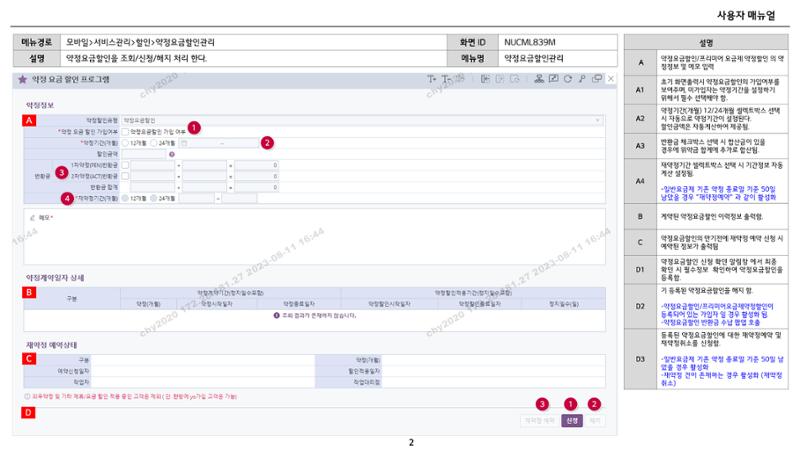This screenshot has width=800, height=450.
Task: Click the expand screen arrow icon
Action: tap(553, 79)
